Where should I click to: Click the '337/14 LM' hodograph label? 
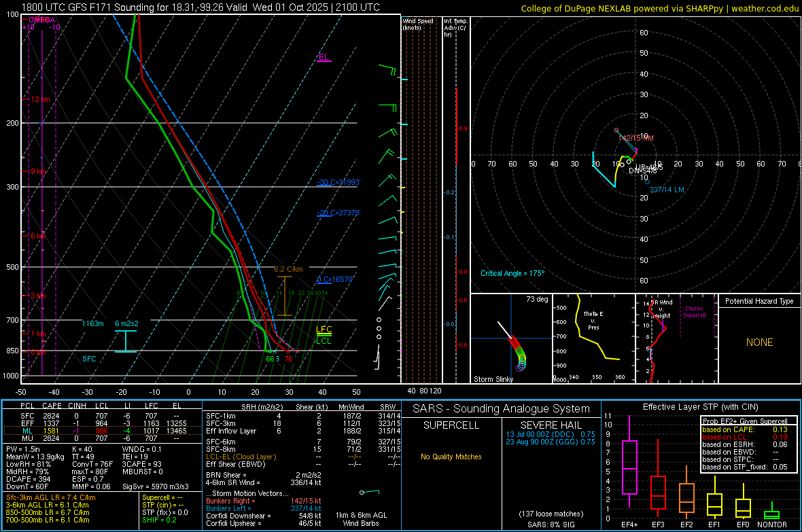(667, 190)
